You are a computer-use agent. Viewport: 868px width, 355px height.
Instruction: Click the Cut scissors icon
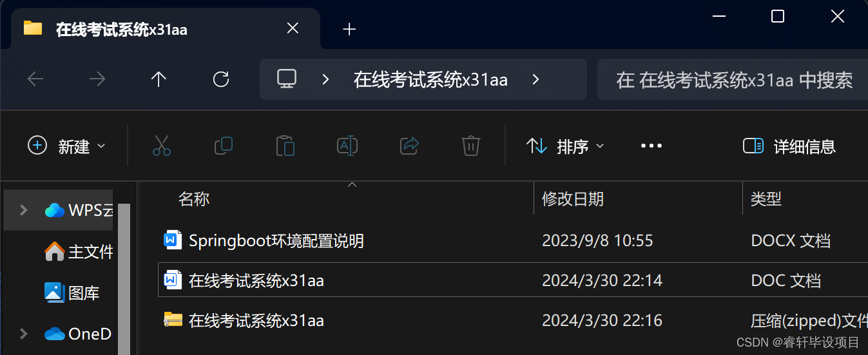click(162, 146)
